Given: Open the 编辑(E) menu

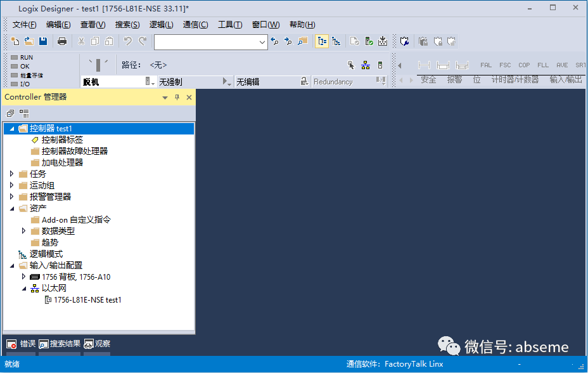Looking at the screenshot, I should tap(58, 25).
